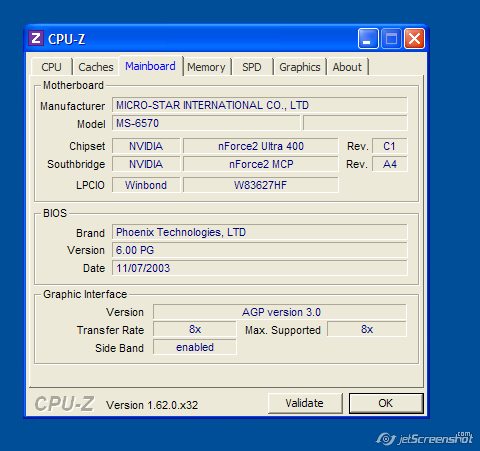Viewport: 480px width, 451px height.
Task: Switch to the CPU tab
Action: coord(51,67)
